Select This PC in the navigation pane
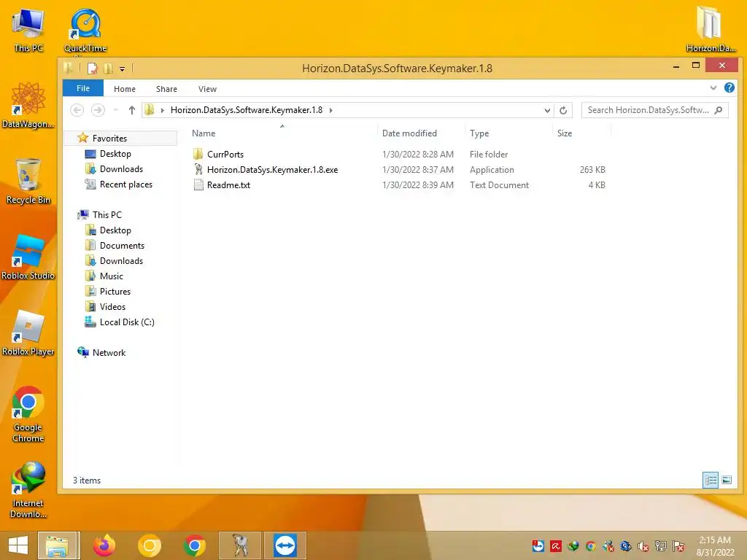The image size is (747, 560). pyautogui.click(x=107, y=215)
